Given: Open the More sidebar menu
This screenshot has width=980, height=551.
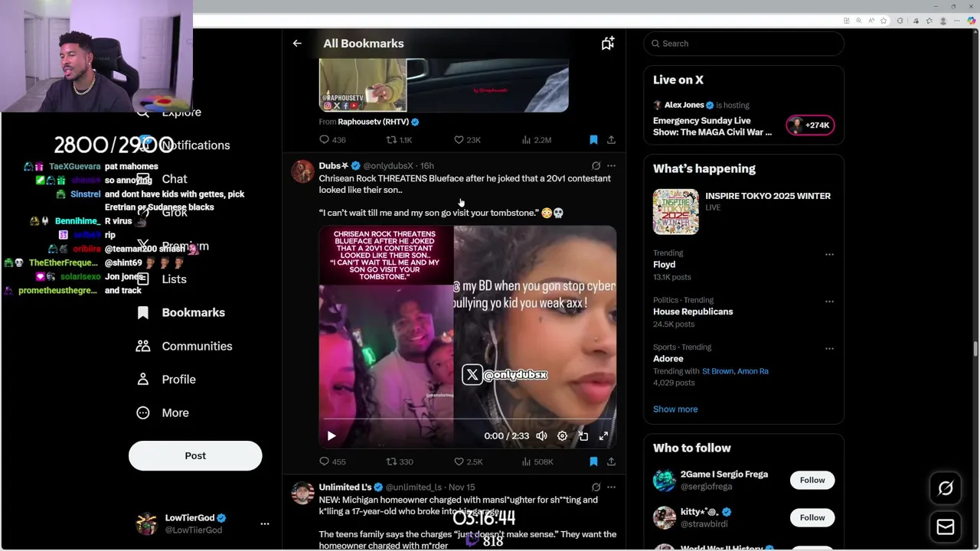Looking at the screenshot, I should [x=162, y=413].
